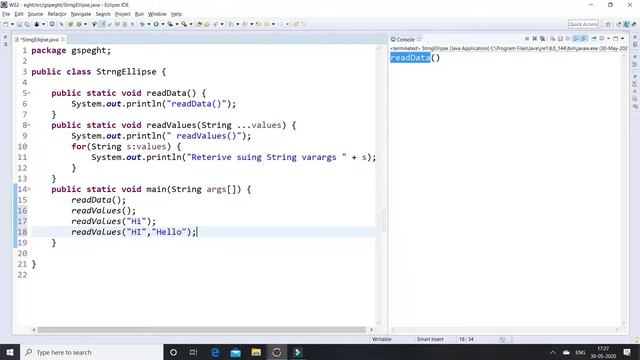This screenshot has width=640, height=360.
Task: Open the File menu
Action: tap(6, 14)
